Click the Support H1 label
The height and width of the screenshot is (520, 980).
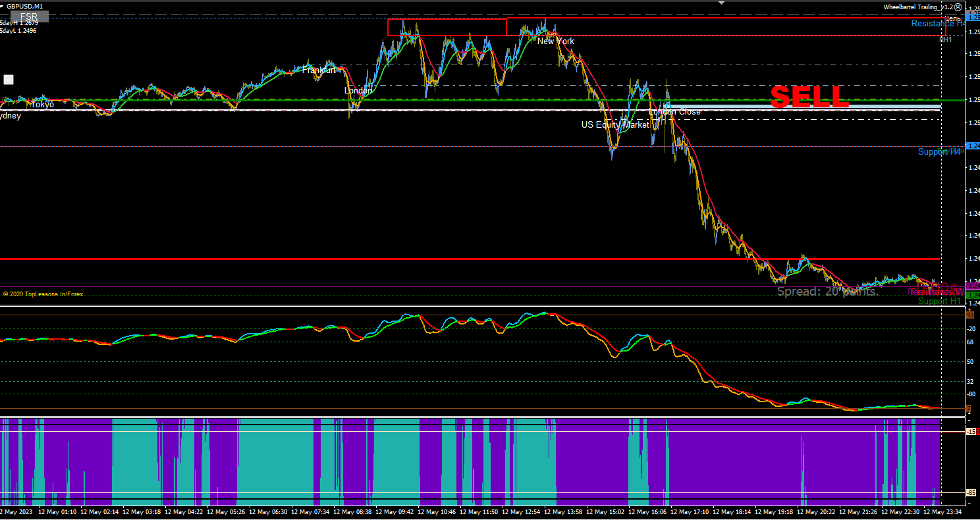(940, 301)
